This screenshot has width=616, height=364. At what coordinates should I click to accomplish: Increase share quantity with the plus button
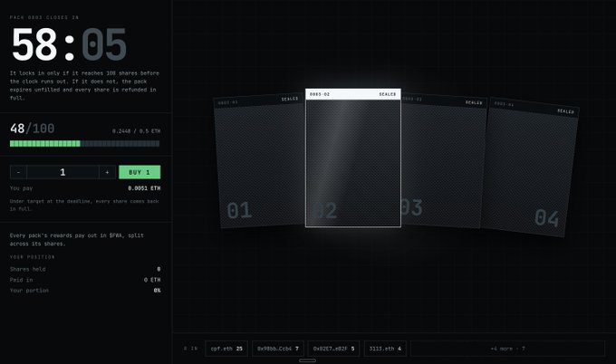pos(107,172)
